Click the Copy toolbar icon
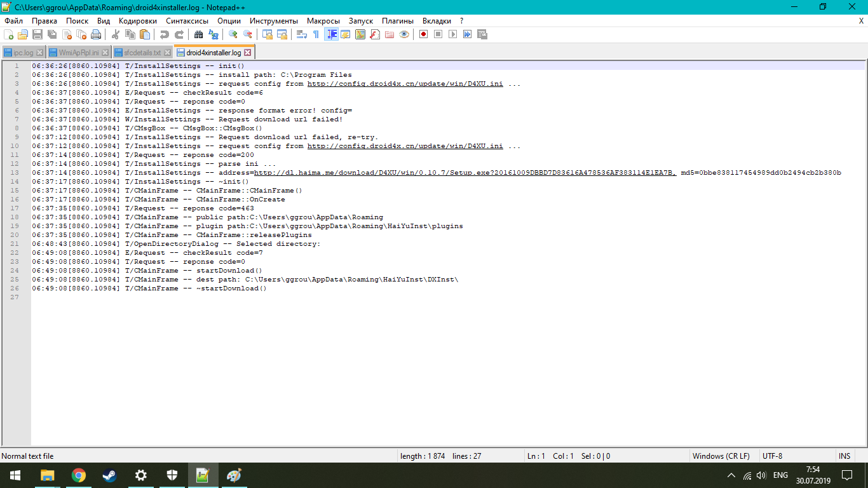Screen dimensions: 868x488 click(x=130, y=34)
